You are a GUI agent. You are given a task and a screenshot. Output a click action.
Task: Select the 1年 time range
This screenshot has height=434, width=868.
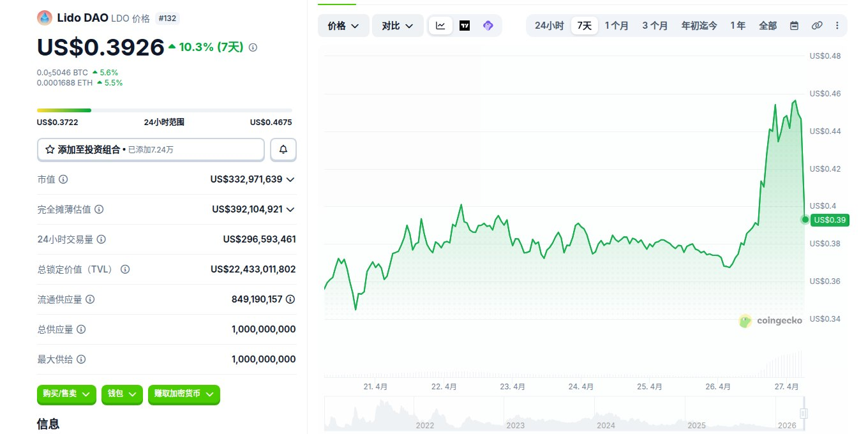point(738,26)
